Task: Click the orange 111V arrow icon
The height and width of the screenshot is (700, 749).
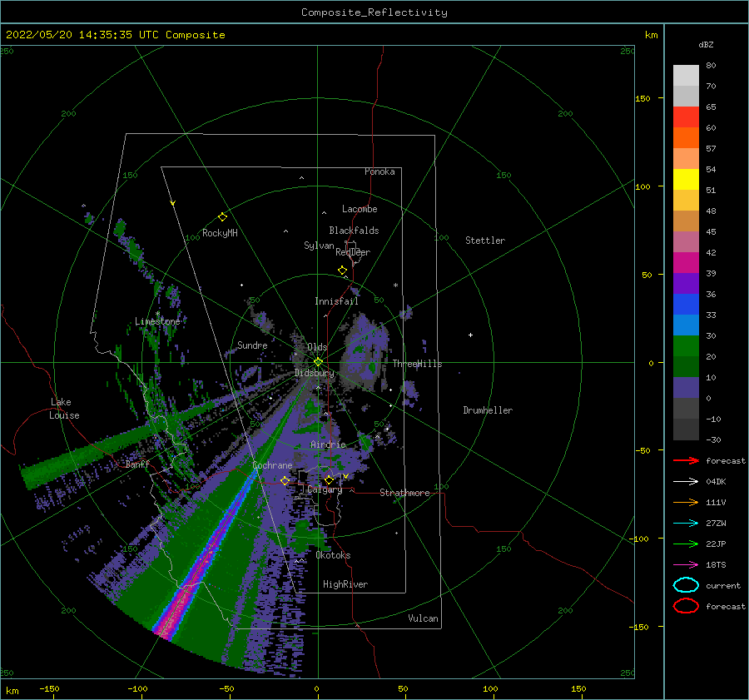Action: (x=686, y=502)
